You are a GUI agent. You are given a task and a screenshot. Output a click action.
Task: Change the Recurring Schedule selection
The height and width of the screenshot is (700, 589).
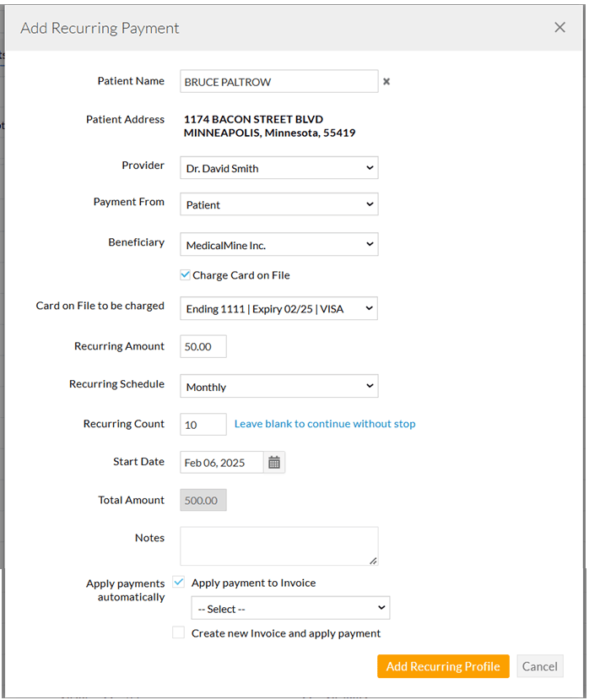(278, 386)
